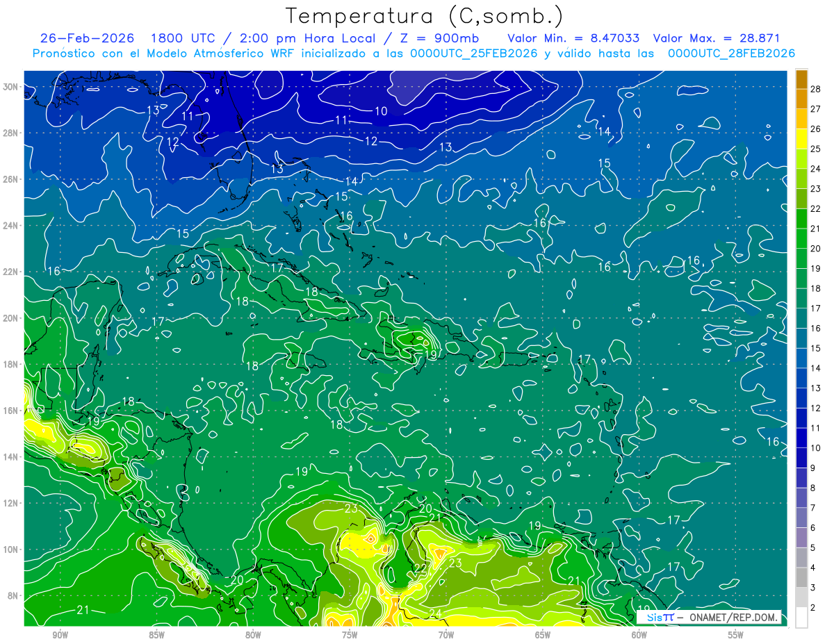The image size is (834, 644).
Task: Click the 'Valor Max. = 28.871' readout
Action: tap(717, 38)
